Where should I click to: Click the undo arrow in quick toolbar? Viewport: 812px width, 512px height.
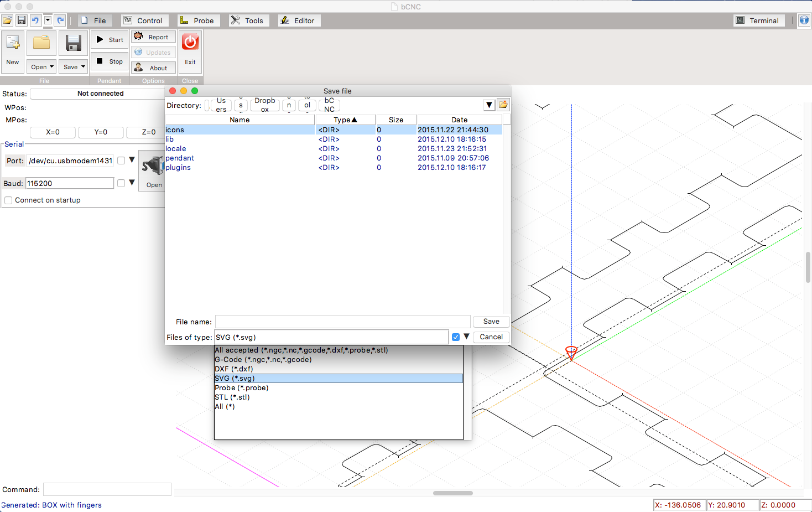click(x=35, y=20)
